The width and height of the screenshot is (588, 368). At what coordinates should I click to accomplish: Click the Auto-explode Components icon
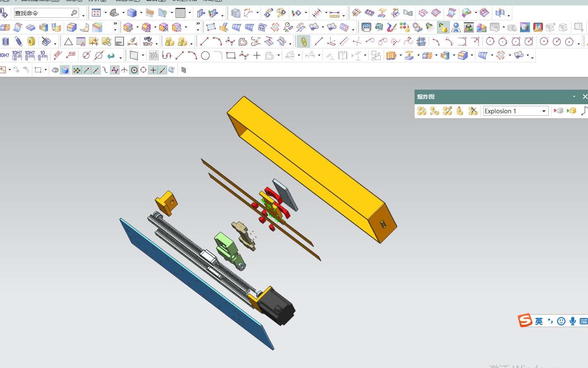tap(447, 111)
